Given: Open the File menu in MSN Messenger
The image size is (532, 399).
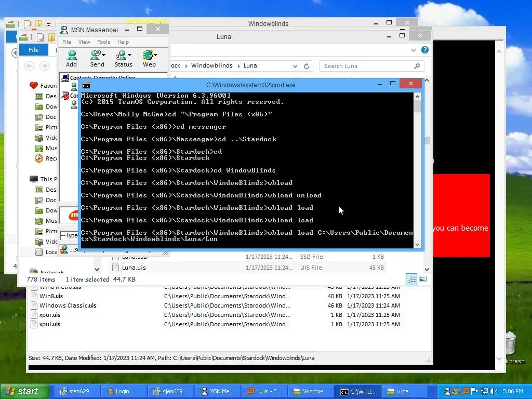Looking at the screenshot, I should coord(66,42).
